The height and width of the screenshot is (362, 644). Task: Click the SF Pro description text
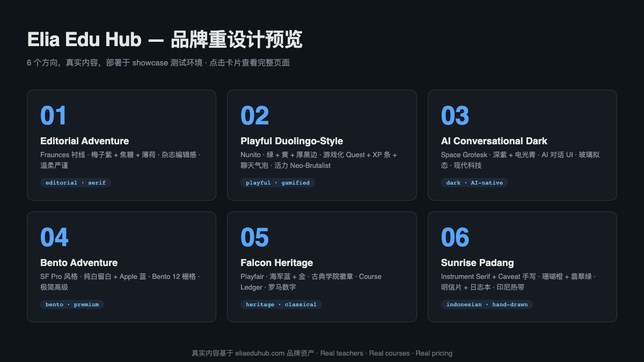[x=121, y=282]
